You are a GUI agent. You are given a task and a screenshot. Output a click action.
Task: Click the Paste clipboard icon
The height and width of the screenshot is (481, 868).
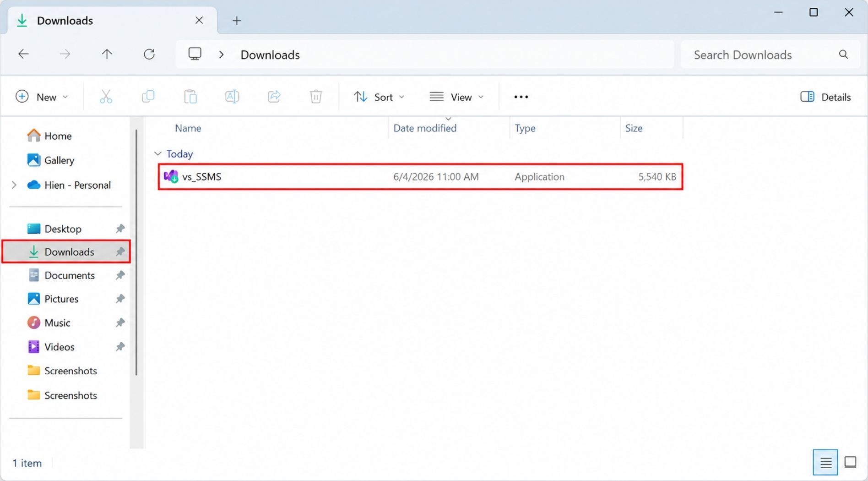pos(190,97)
